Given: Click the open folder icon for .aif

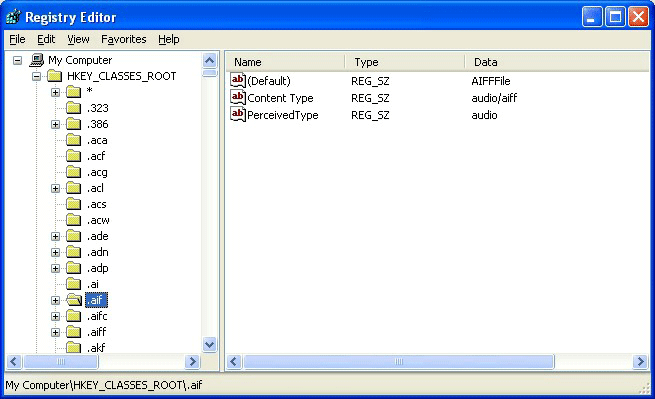Looking at the screenshot, I should [74, 300].
